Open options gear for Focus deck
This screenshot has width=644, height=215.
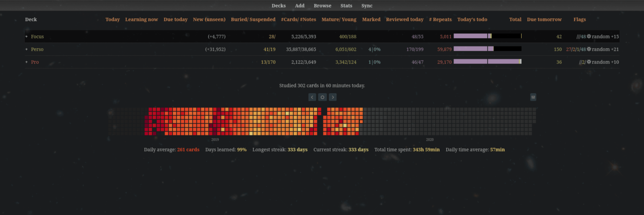589,36
